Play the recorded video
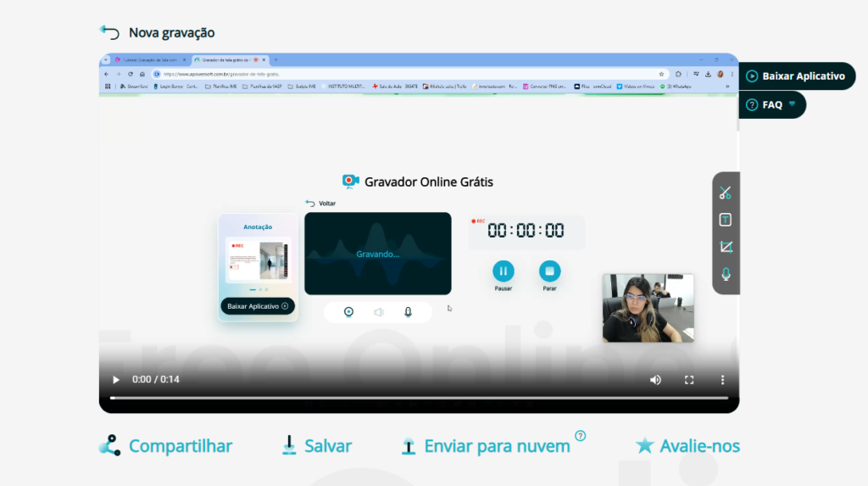Viewport: 868px width, 486px height. pos(116,380)
